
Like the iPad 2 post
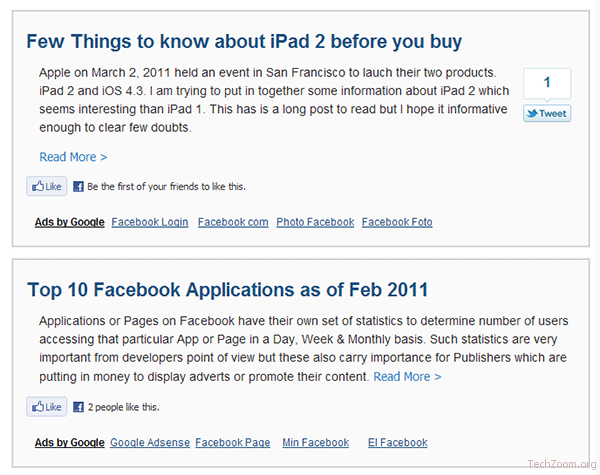(x=47, y=186)
